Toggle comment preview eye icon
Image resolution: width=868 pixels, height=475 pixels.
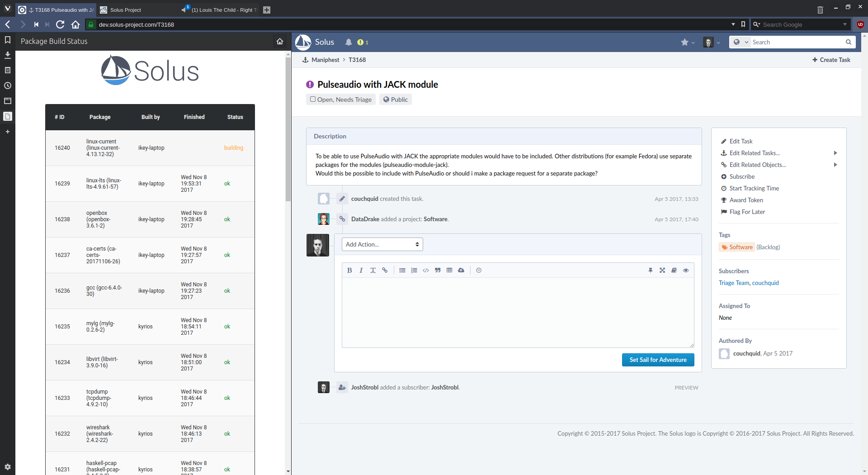pyautogui.click(x=686, y=270)
